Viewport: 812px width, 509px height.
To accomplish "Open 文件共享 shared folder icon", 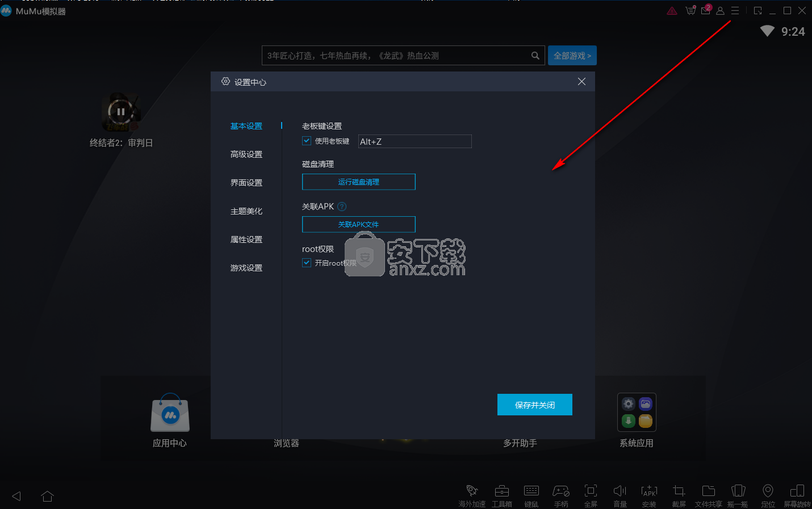I will (x=709, y=491).
